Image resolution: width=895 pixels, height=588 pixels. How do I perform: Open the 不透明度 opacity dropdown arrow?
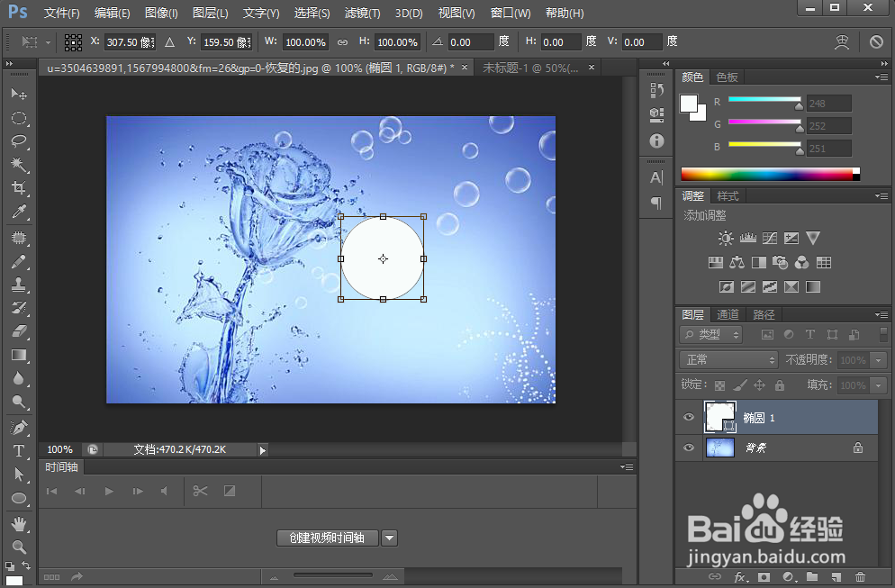(879, 360)
